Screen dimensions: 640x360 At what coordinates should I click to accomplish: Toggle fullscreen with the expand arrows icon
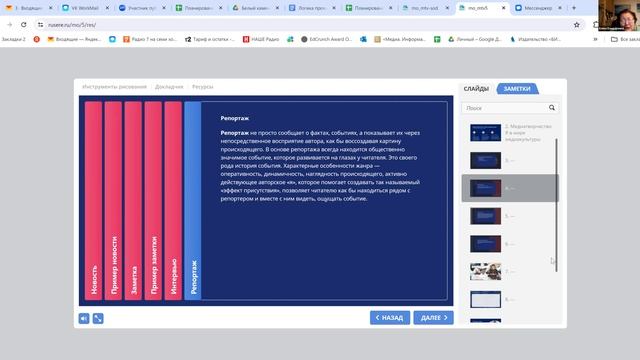pyautogui.click(x=98, y=318)
